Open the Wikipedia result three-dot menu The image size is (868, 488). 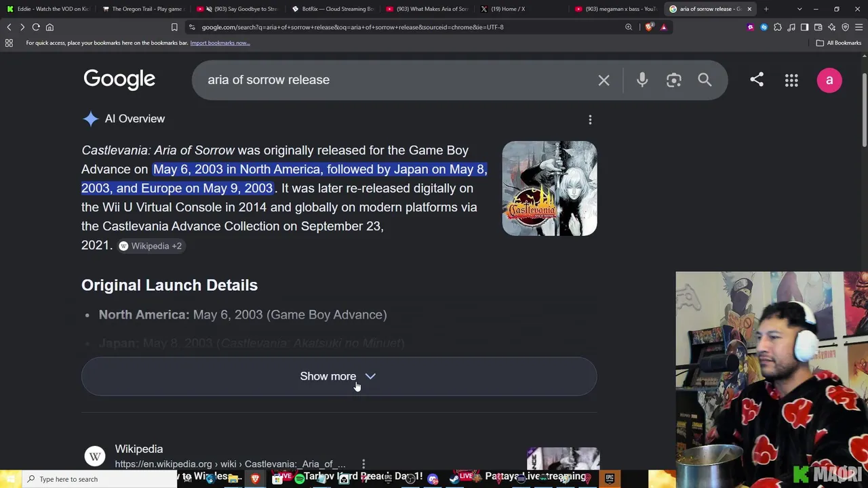(x=363, y=464)
